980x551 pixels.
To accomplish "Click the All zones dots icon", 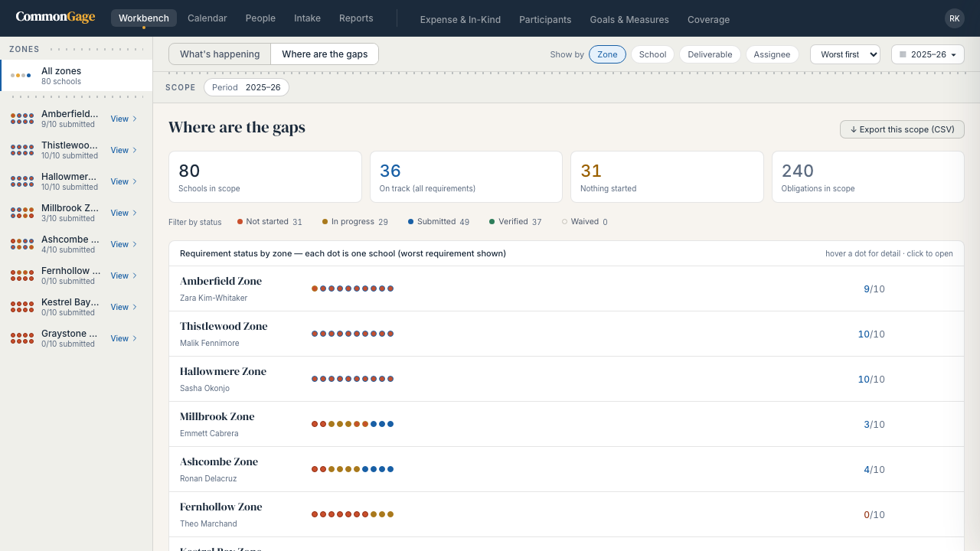I will pos(21,76).
